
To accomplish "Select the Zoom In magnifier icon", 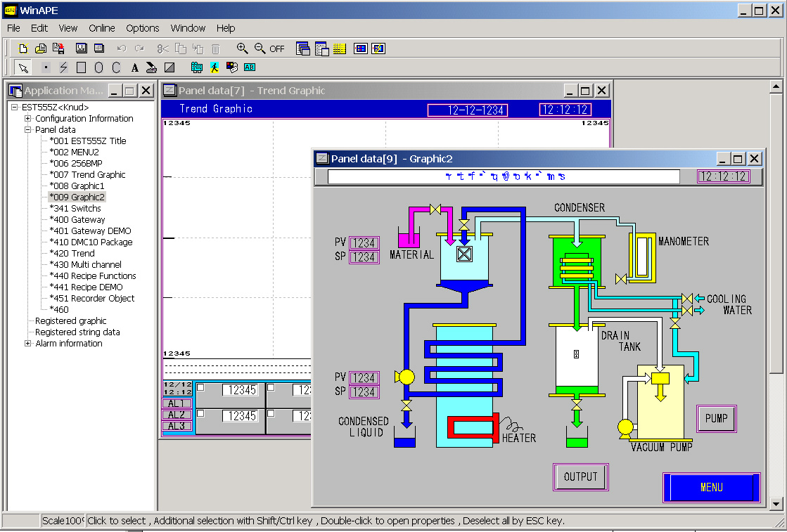I will 243,48.
